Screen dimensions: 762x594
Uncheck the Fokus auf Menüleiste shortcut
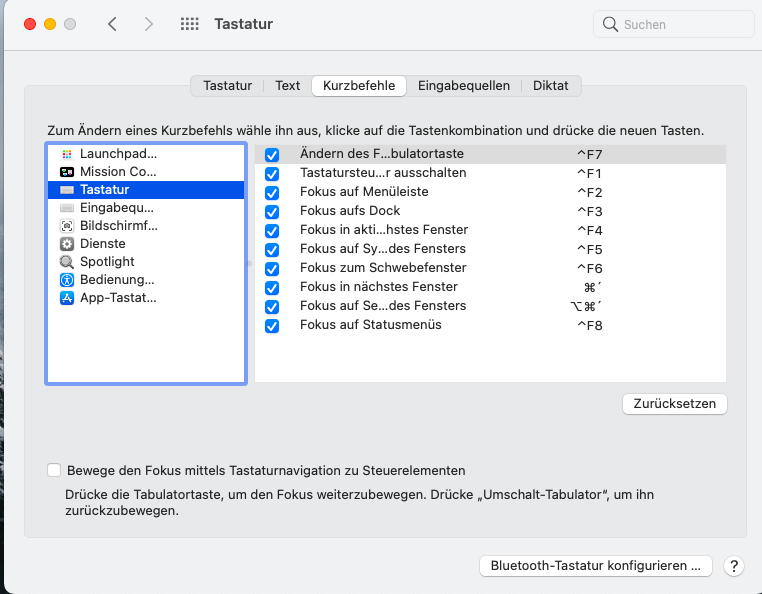(272, 193)
